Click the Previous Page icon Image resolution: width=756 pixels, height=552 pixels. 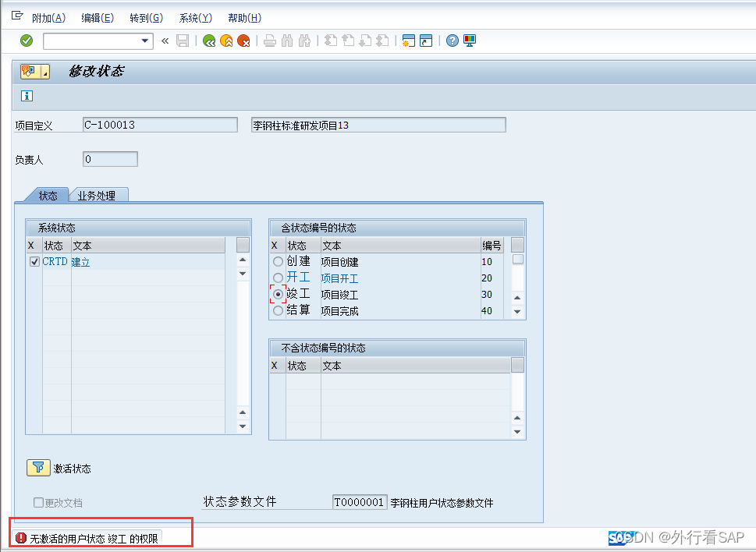[x=348, y=41]
